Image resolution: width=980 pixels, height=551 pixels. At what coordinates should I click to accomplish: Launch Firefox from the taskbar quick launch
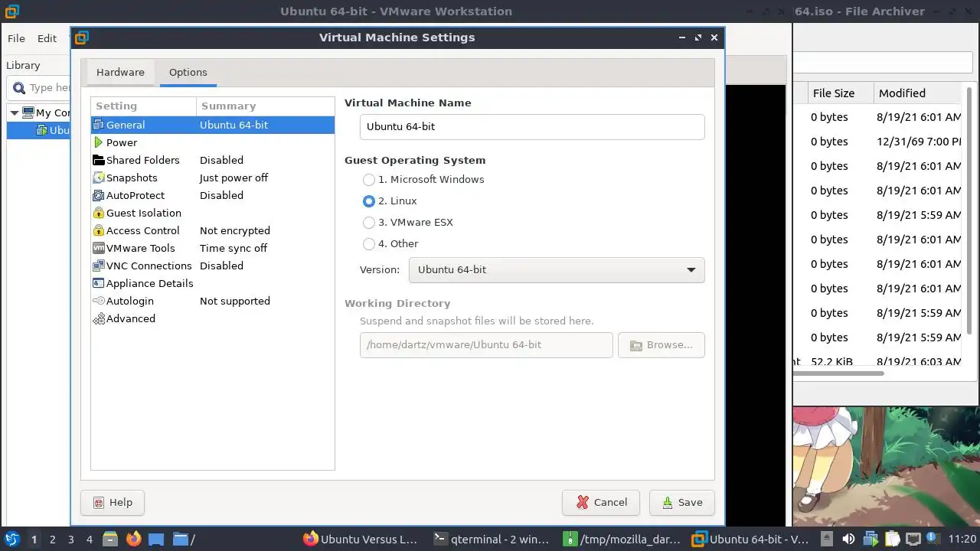point(134,539)
